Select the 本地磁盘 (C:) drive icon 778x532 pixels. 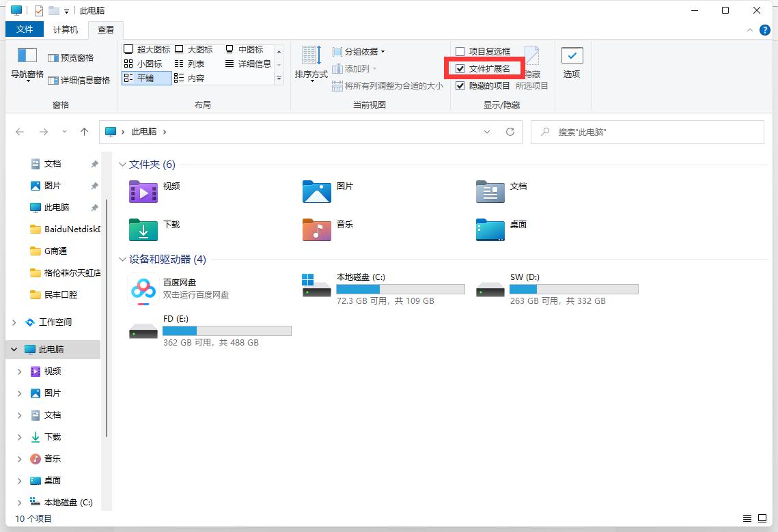pos(317,285)
